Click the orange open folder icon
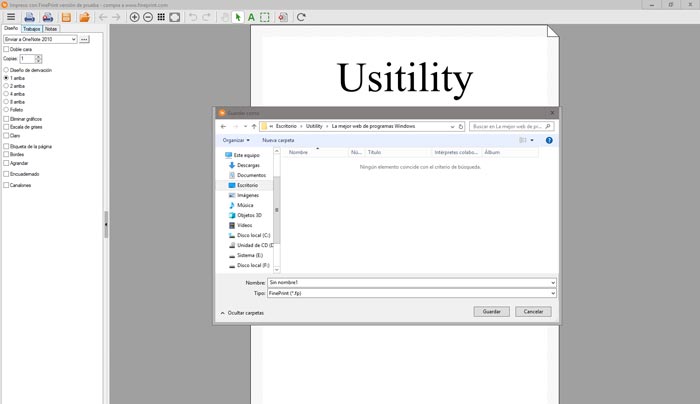 (x=84, y=17)
